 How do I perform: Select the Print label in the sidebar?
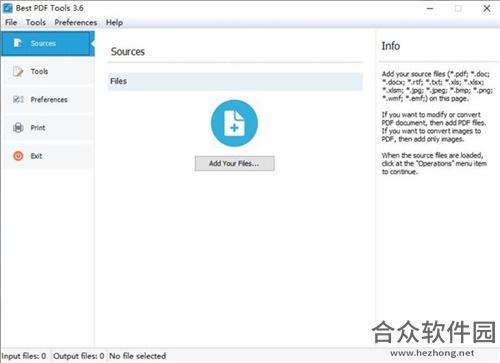click(x=38, y=128)
